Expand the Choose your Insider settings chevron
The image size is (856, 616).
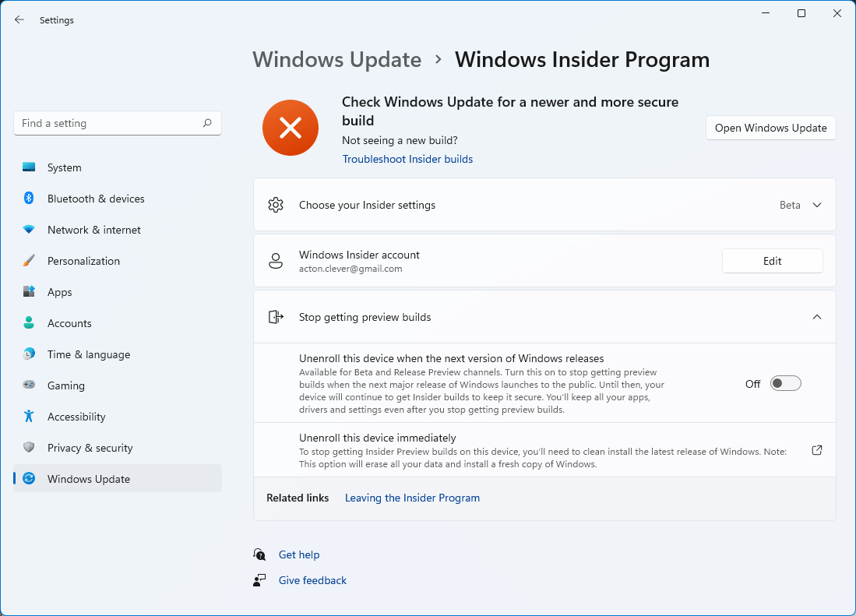pos(817,205)
